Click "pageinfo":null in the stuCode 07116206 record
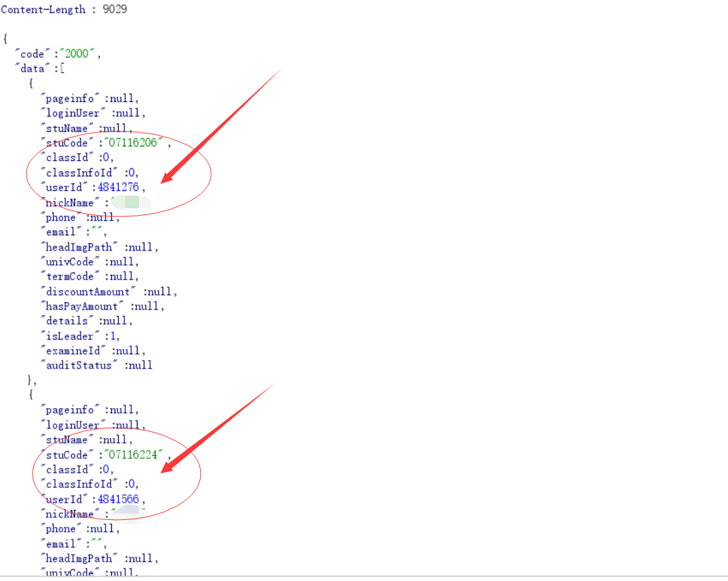 (90, 99)
